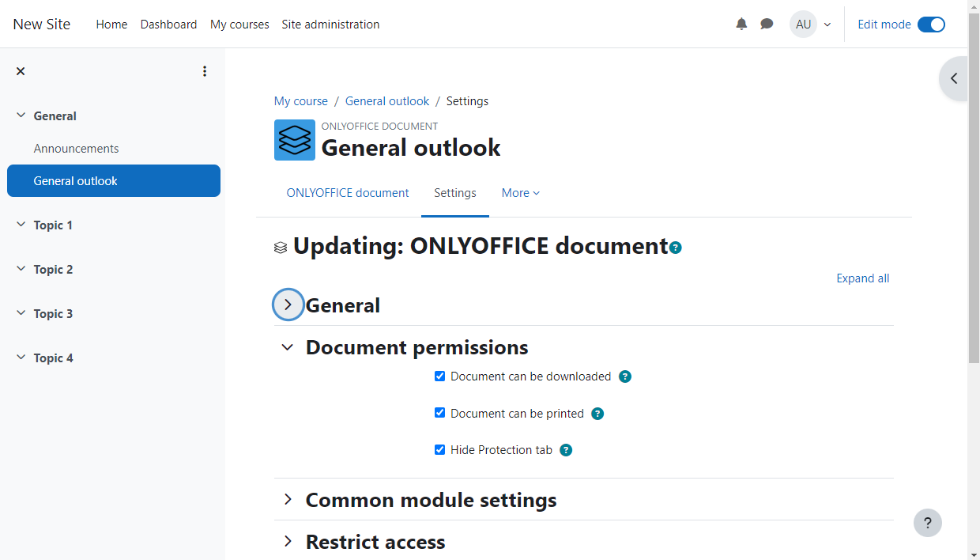Uncheck Document can be printed
The height and width of the screenshot is (560, 980).
click(439, 413)
